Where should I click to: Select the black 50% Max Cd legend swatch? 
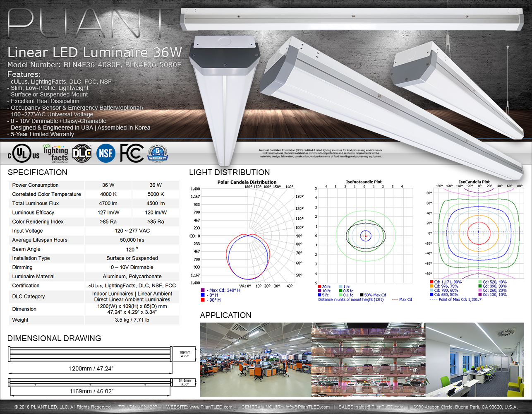click(362, 295)
